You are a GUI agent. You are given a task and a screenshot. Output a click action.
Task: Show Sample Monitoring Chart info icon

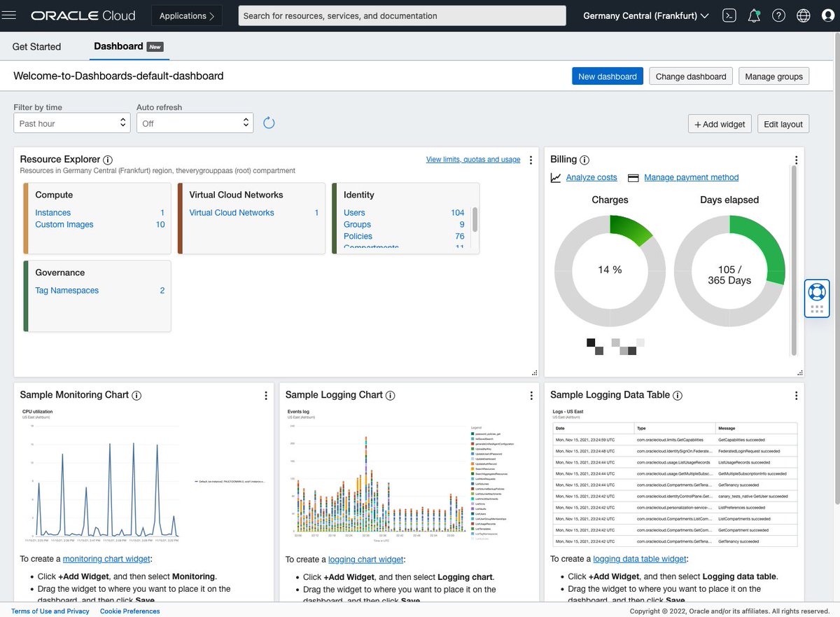coord(136,395)
